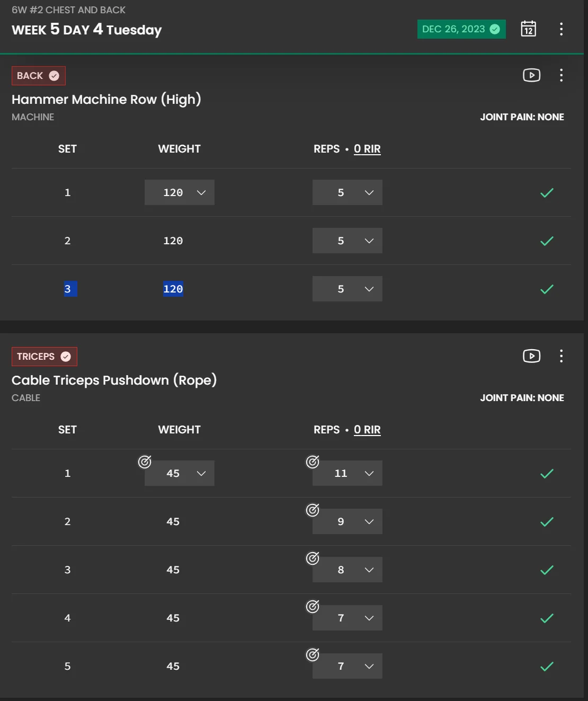
Task: Expand reps dropdown showing 11
Action: tap(347, 473)
